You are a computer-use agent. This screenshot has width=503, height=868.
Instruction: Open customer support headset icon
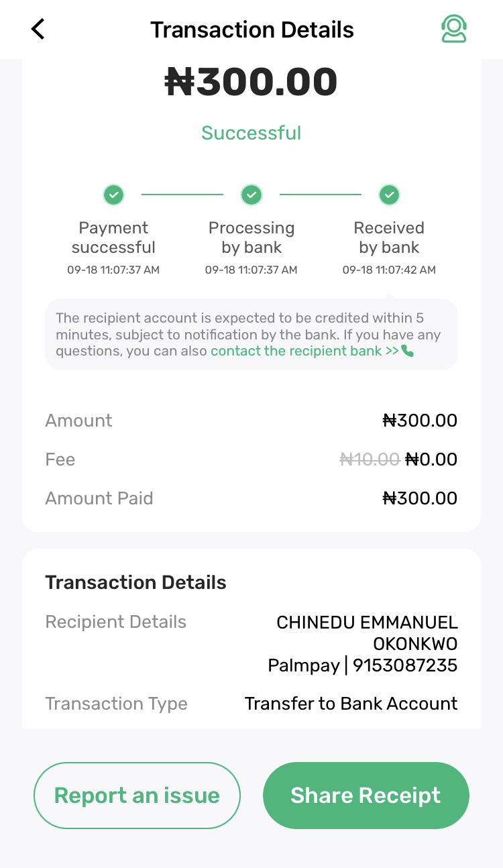point(454,30)
